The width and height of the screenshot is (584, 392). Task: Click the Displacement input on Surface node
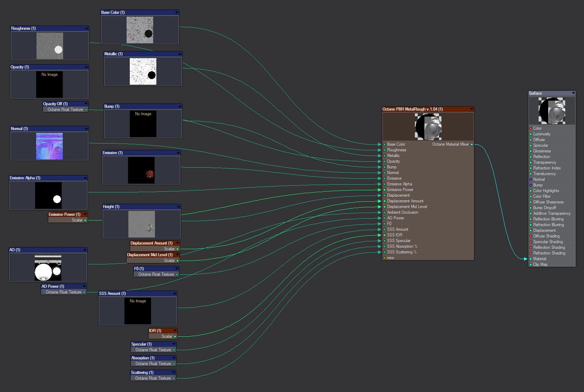point(531,231)
